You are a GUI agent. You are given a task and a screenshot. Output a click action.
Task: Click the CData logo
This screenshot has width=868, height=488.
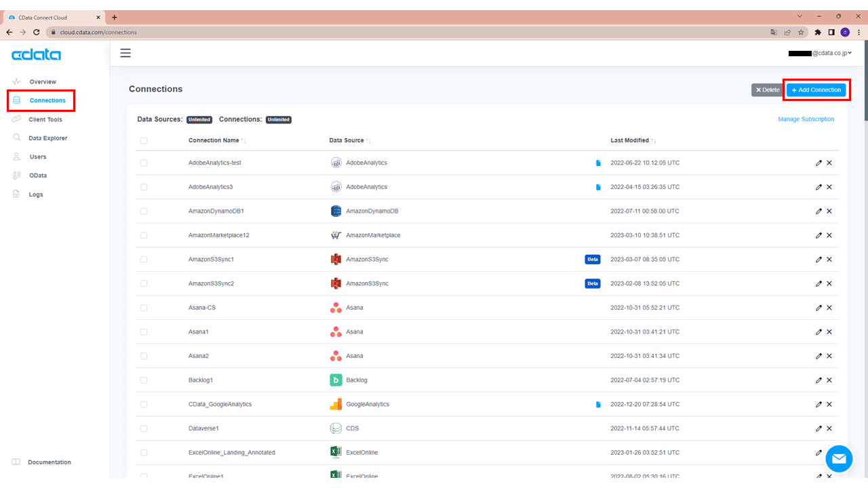tap(37, 55)
